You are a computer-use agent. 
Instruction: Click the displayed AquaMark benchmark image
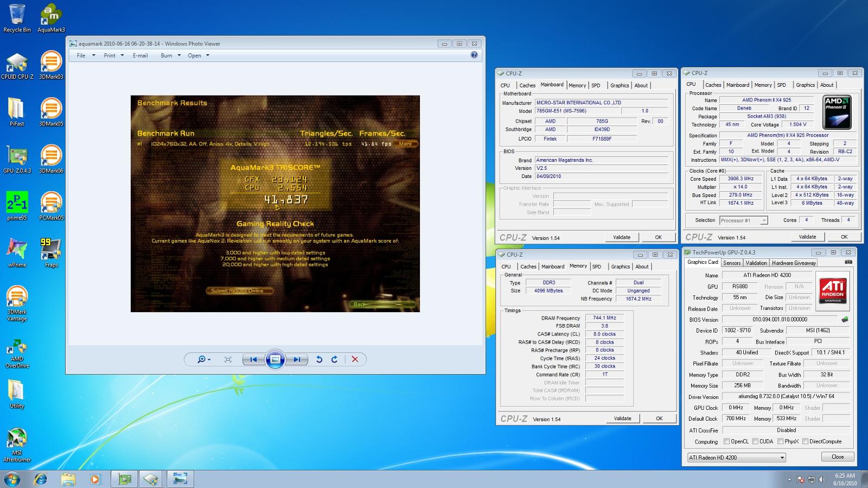coord(275,204)
